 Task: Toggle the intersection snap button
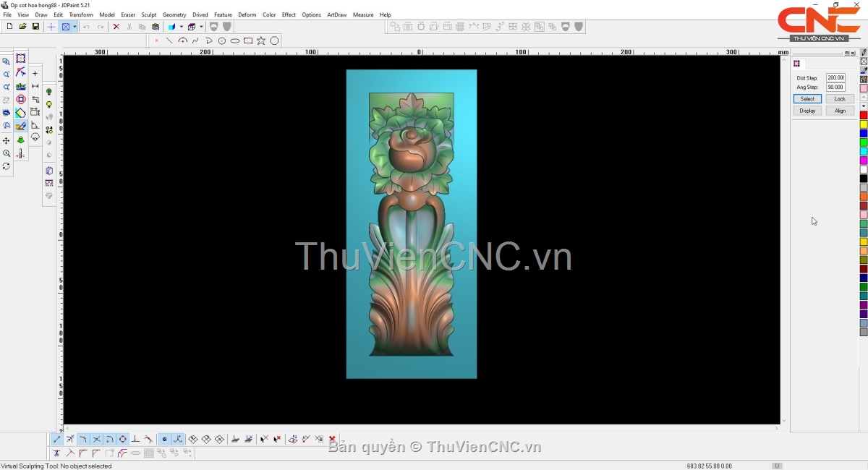[96, 440]
